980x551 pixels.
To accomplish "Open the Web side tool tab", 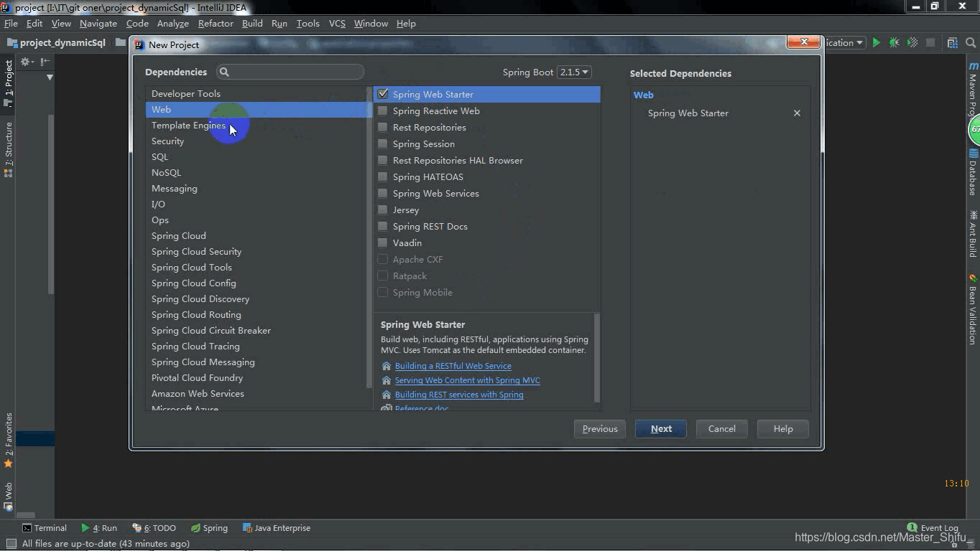I will [x=9, y=496].
